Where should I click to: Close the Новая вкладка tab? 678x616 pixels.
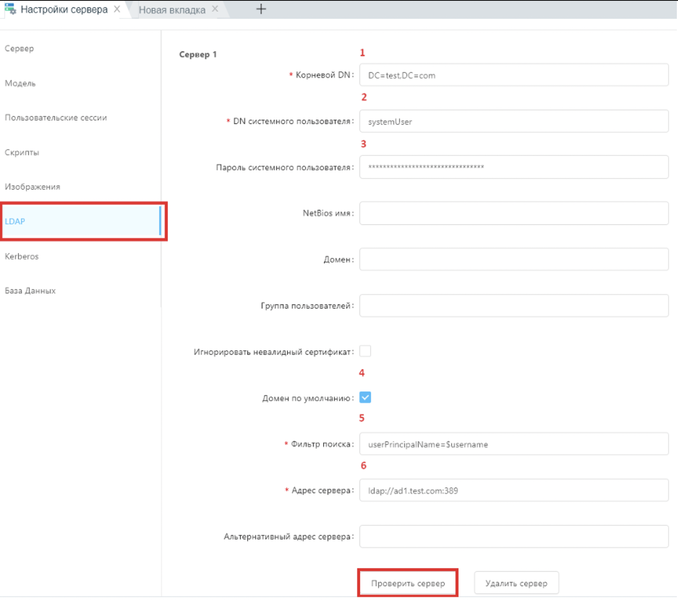[x=215, y=9]
